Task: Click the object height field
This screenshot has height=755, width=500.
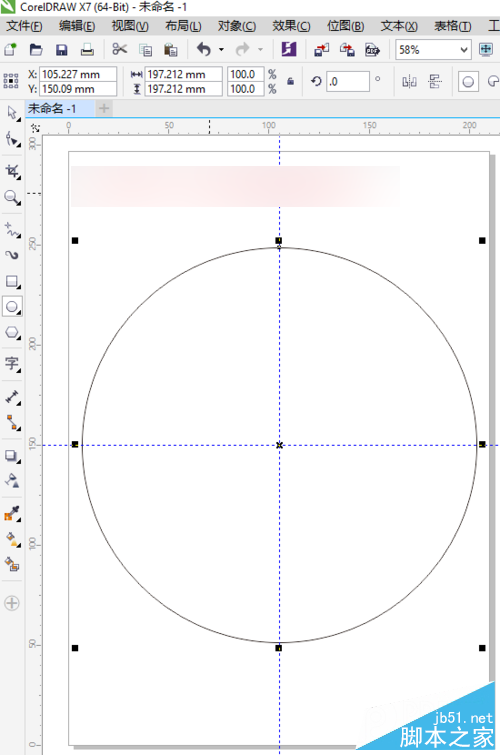Action: pyautogui.click(x=184, y=89)
